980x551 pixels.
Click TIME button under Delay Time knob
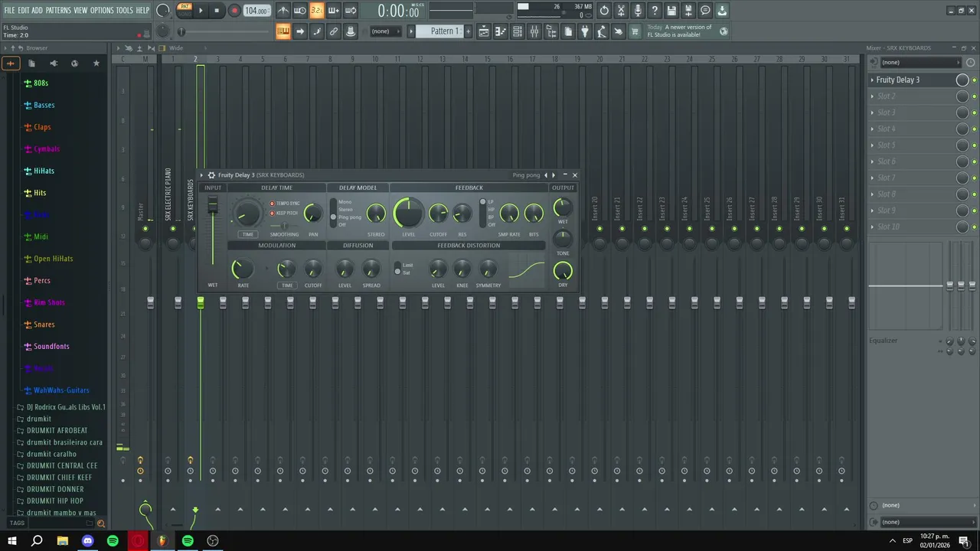(x=248, y=234)
